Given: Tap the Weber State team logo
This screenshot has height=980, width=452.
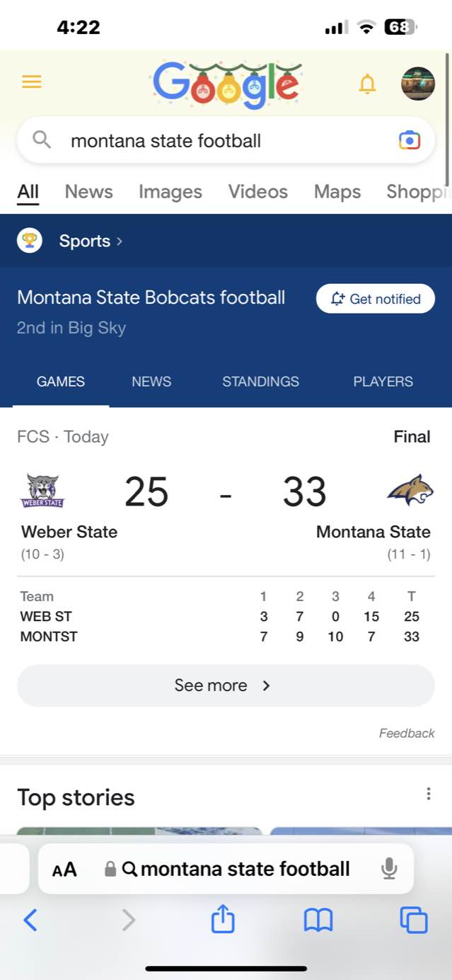Looking at the screenshot, I should pos(42,491).
